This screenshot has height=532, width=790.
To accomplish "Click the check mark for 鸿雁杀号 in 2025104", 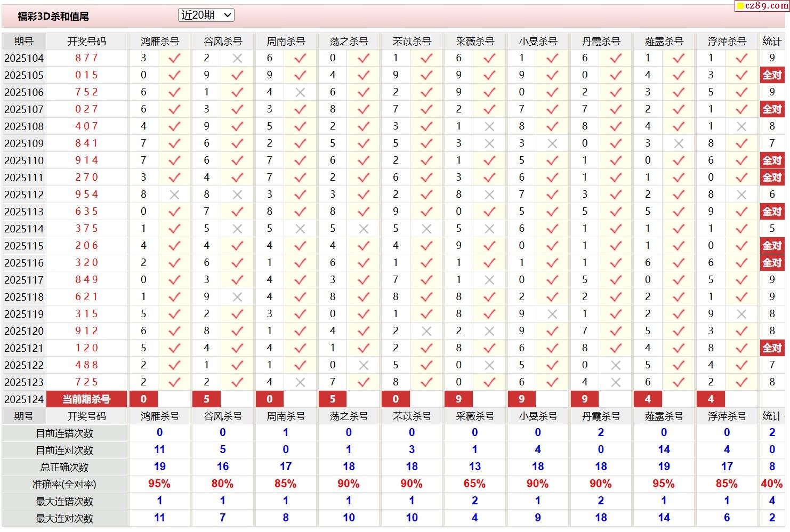I will [x=174, y=58].
